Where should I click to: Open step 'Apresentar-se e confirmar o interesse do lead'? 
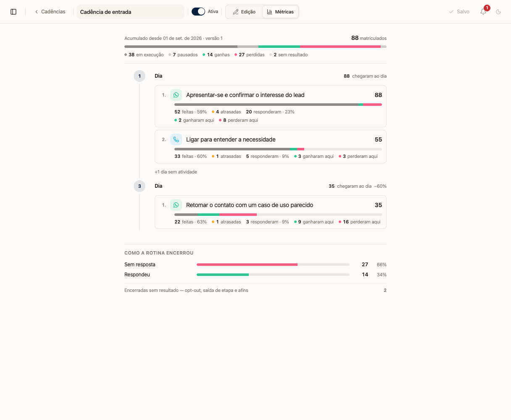tap(271, 106)
